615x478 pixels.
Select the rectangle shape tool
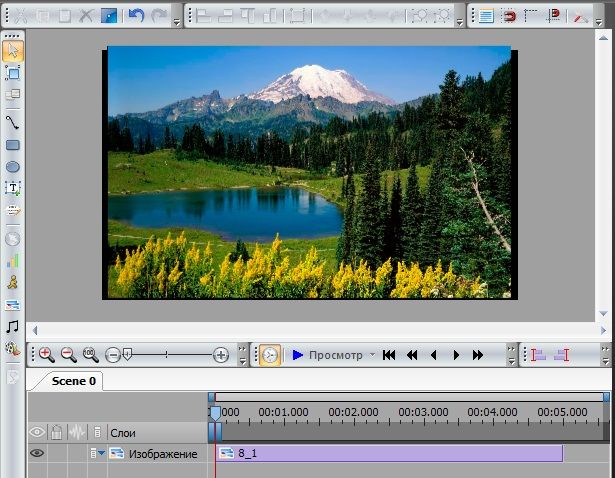point(13,145)
